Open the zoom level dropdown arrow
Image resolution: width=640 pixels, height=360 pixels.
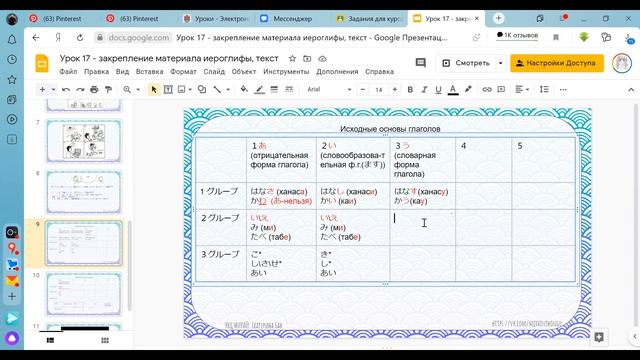(x=138, y=89)
